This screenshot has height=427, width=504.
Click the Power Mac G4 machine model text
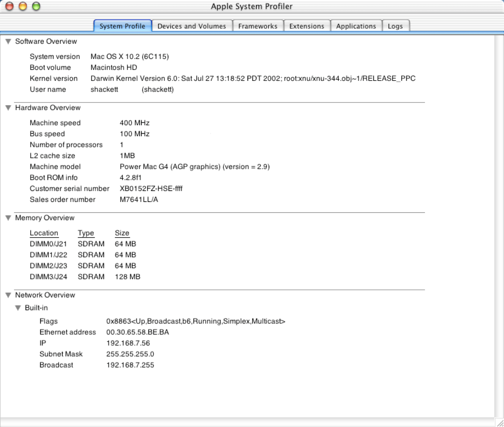pyautogui.click(x=195, y=167)
